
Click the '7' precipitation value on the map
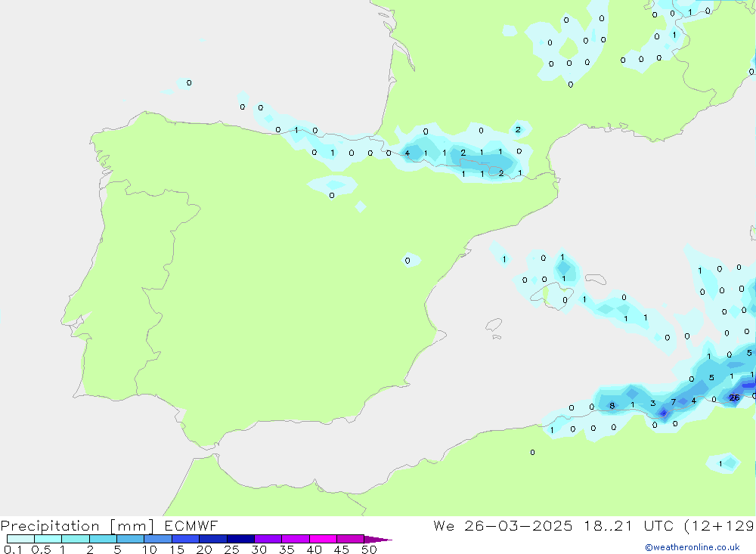click(x=673, y=402)
